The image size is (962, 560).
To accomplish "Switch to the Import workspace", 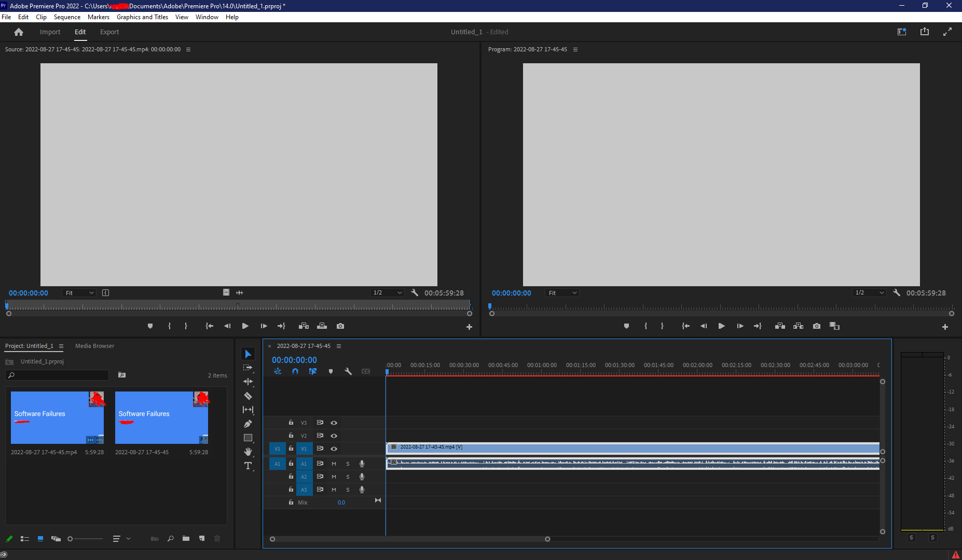I will pos(50,32).
